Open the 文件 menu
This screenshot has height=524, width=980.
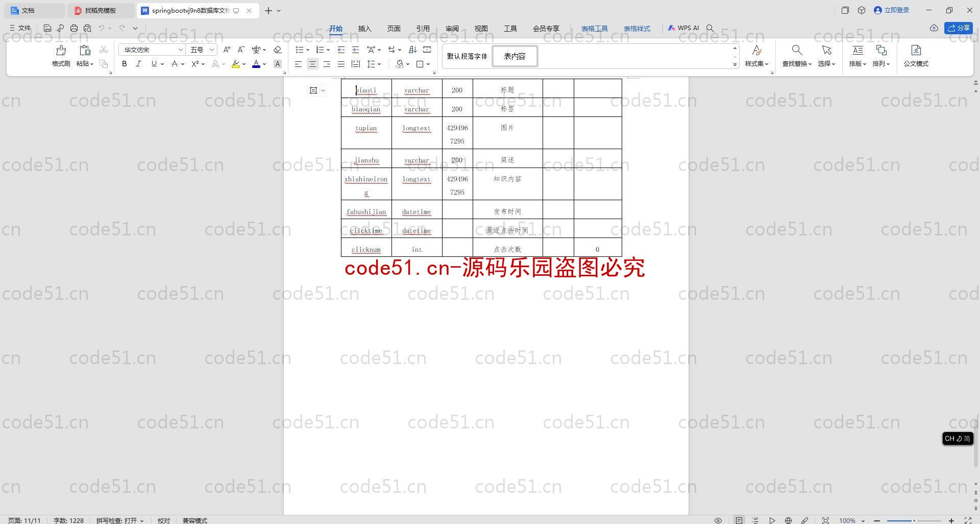click(20, 28)
